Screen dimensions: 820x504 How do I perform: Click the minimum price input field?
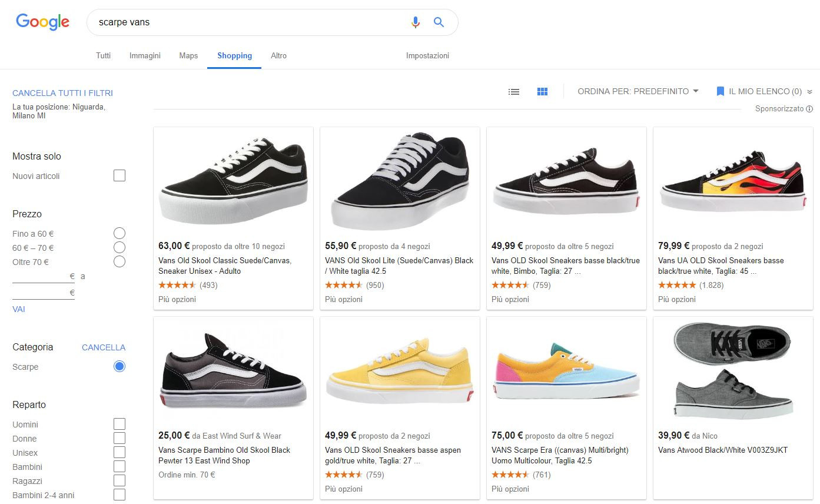point(44,276)
